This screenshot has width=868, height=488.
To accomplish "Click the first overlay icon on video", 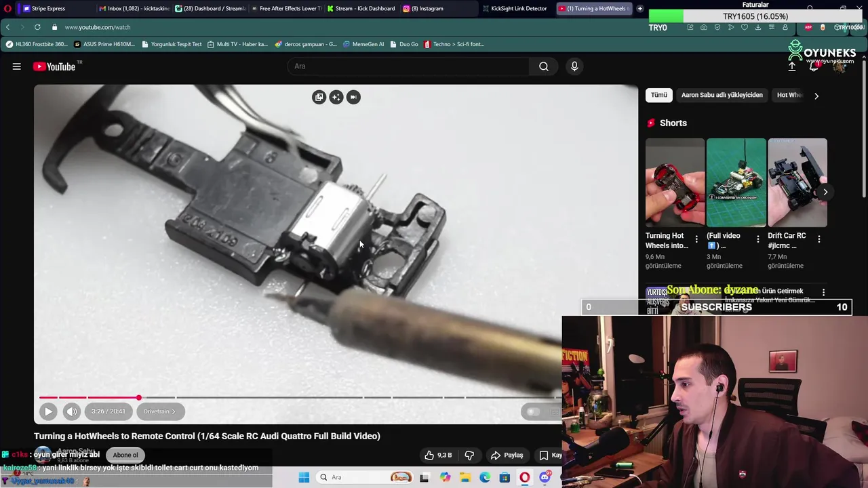I will point(319,97).
